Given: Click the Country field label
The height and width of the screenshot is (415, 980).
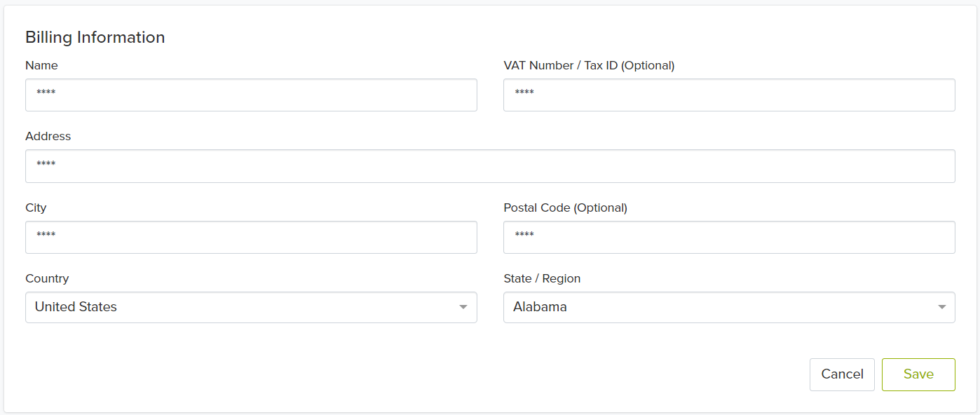Looking at the screenshot, I should [x=47, y=278].
